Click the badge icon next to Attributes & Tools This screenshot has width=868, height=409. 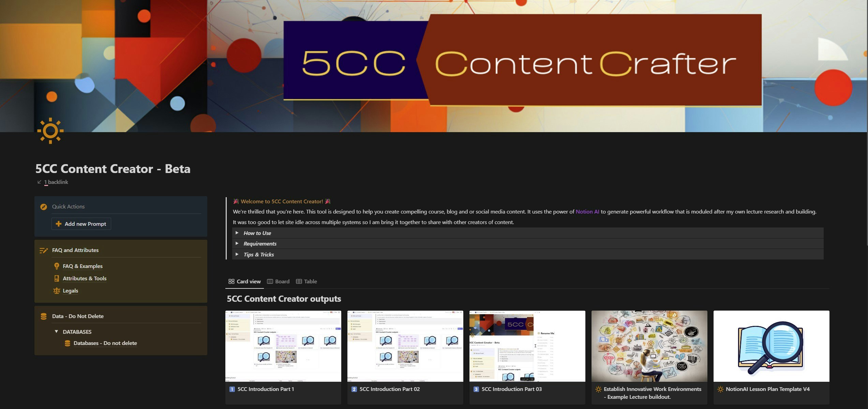point(57,278)
